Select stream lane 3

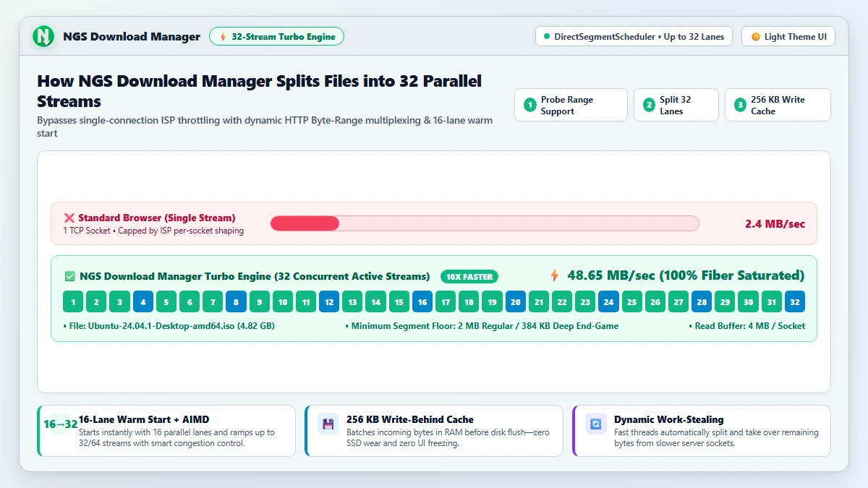click(x=119, y=301)
